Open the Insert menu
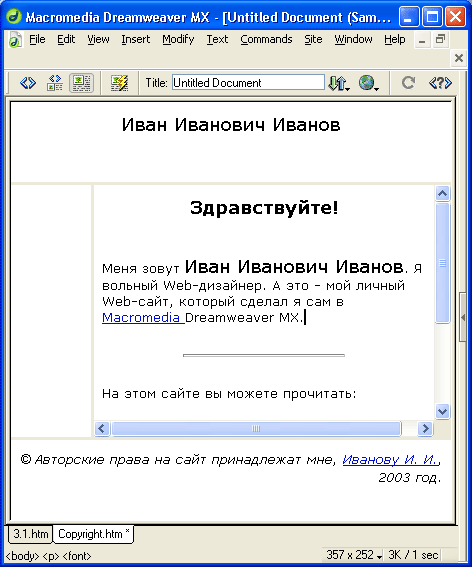Screen dimensions: 472x567 136,39
